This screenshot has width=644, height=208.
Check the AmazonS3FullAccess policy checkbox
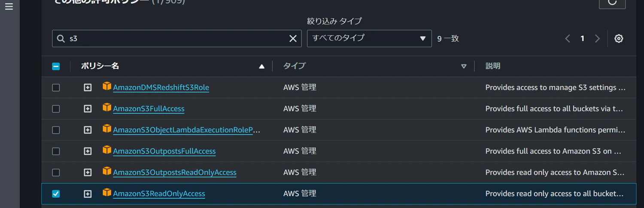56,109
